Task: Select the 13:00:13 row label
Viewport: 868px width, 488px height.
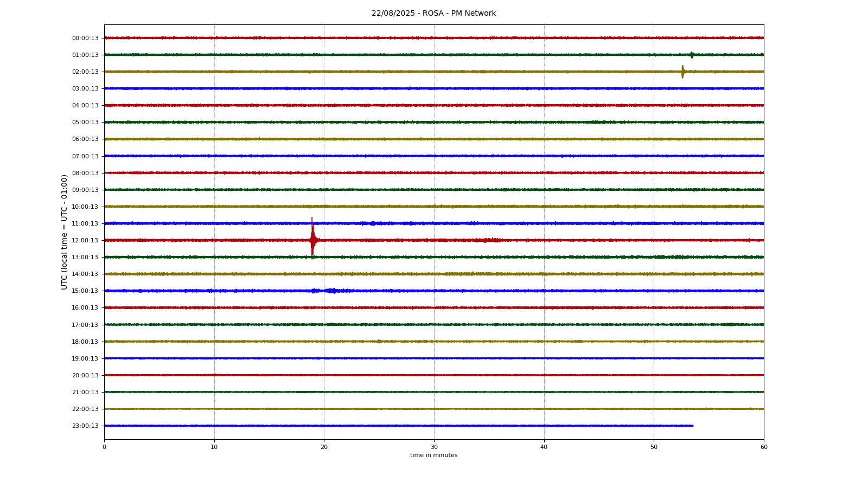Action: click(85, 257)
